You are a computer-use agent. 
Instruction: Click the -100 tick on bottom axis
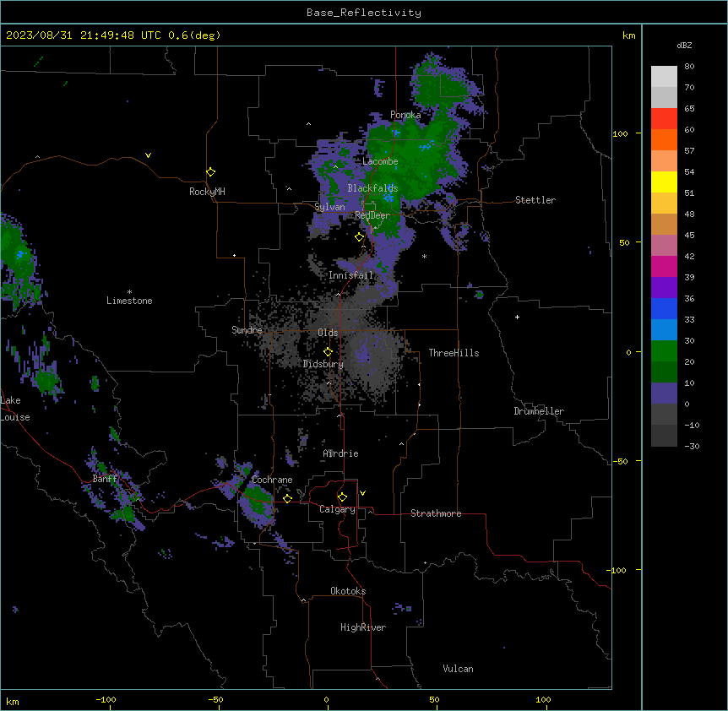coord(106,699)
